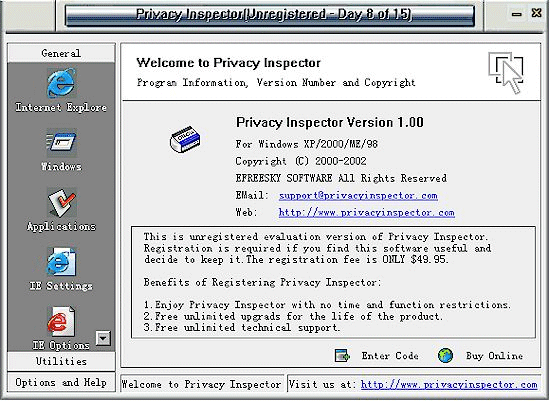Click the registration information text box
Viewport: 550px width, 401px height.
pos(333,282)
